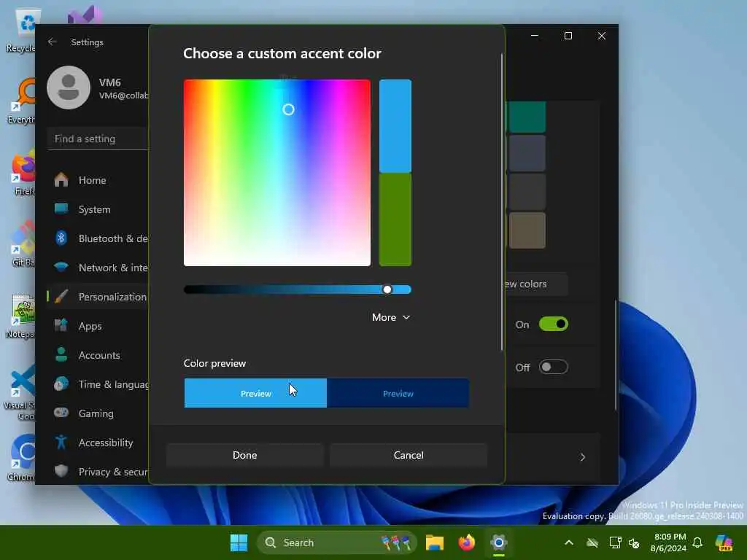This screenshot has width=747, height=560.
Task: Click the VM6 user avatar
Action: (69, 87)
